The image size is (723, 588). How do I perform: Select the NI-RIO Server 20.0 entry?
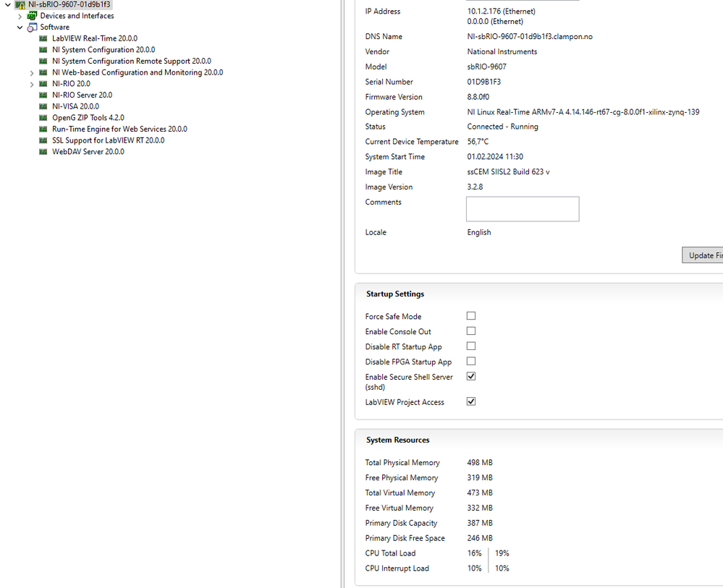[x=82, y=95]
